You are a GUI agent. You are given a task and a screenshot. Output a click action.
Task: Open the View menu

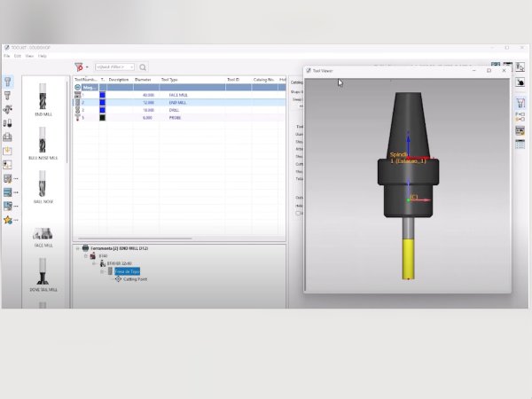(x=29, y=56)
